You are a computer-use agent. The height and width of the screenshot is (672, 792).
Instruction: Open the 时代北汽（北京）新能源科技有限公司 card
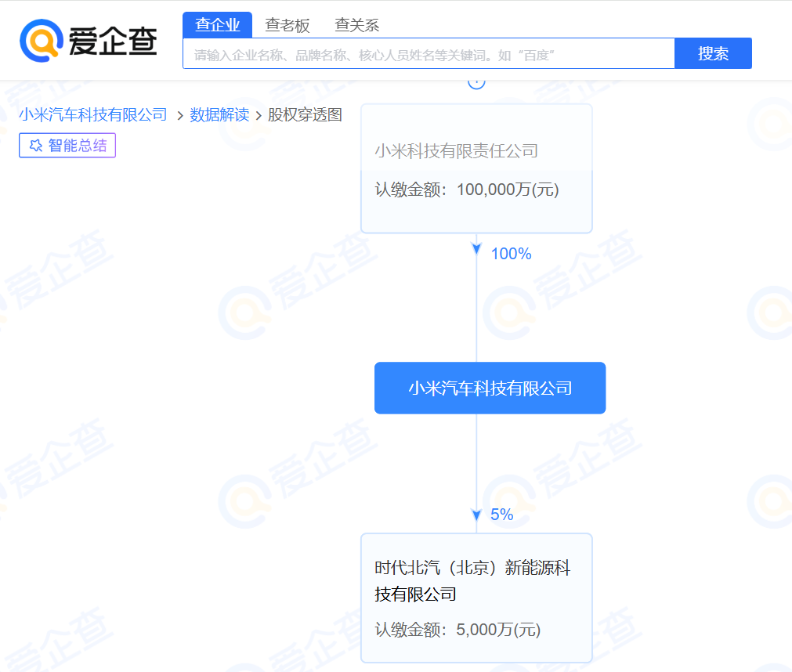click(476, 598)
